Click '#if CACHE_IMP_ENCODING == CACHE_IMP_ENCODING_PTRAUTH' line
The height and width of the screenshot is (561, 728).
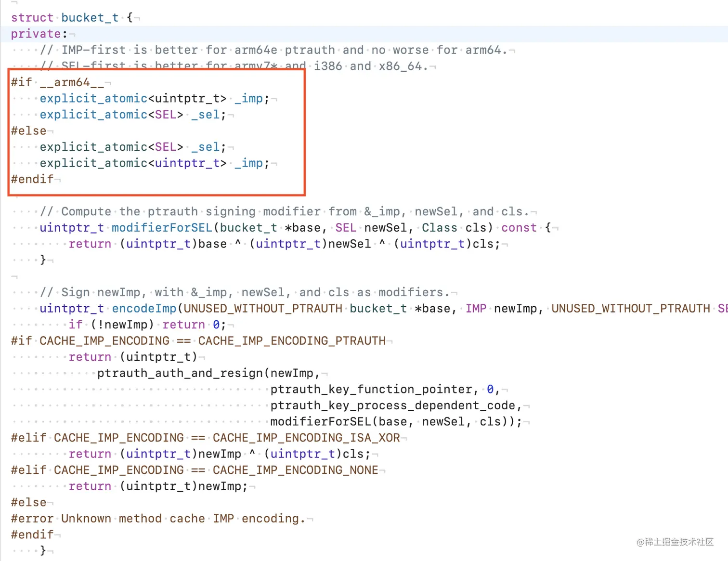198,341
